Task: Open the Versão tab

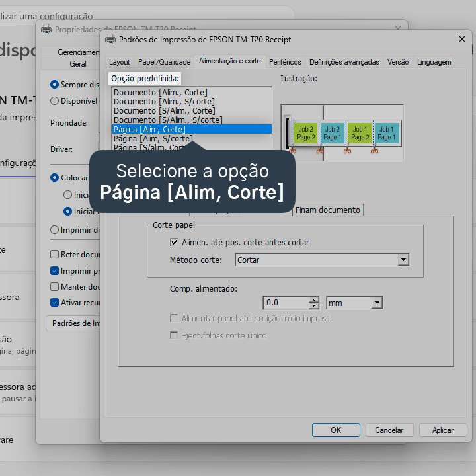Action: click(398, 62)
